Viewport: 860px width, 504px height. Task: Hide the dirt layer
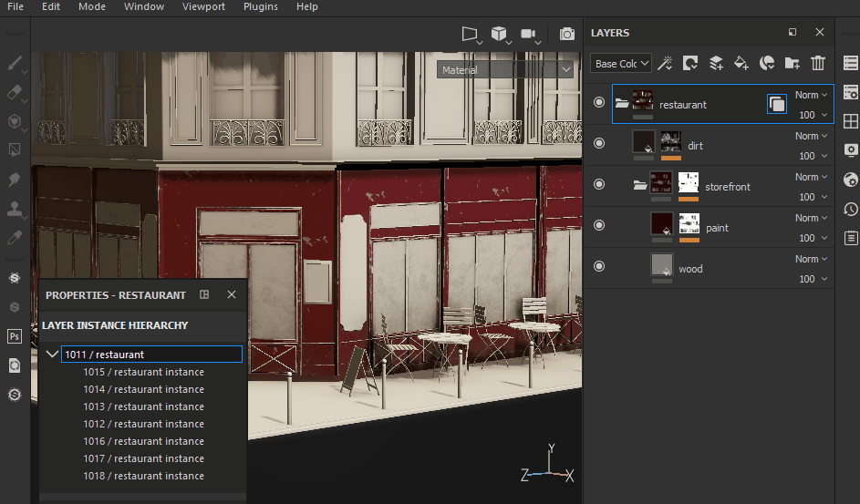point(599,143)
